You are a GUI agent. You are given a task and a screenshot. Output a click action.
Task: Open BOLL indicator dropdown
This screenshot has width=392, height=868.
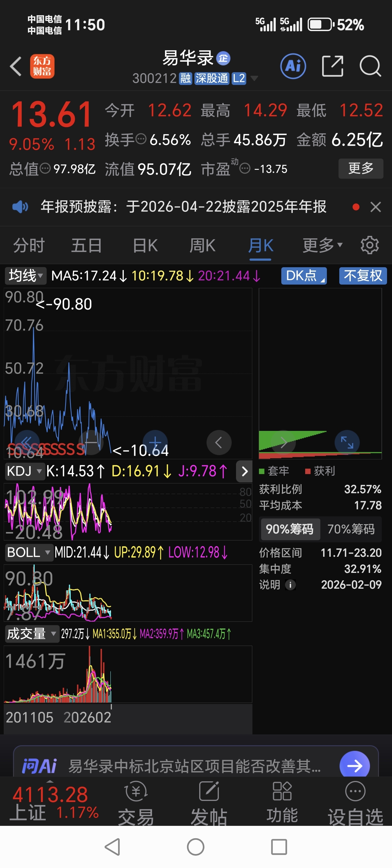click(x=29, y=552)
